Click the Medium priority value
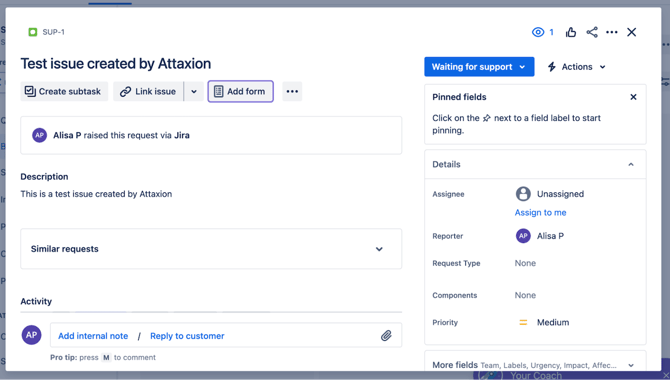The width and height of the screenshot is (670, 380). click(x=553, y=323)
